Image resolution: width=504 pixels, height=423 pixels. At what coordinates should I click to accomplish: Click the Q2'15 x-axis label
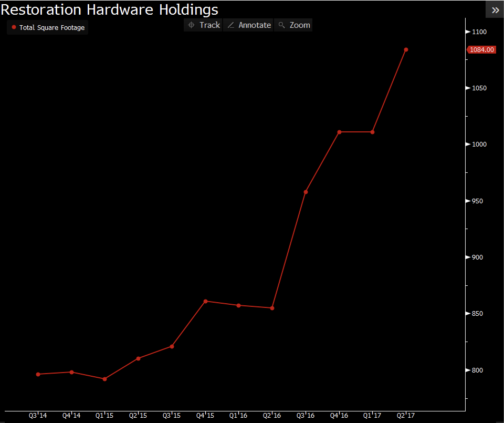point(138,416)
